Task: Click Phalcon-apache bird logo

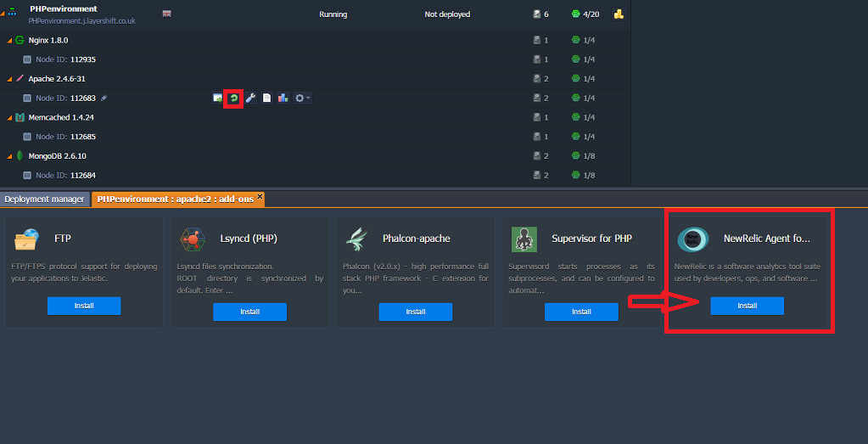Action: pos(356,239)
